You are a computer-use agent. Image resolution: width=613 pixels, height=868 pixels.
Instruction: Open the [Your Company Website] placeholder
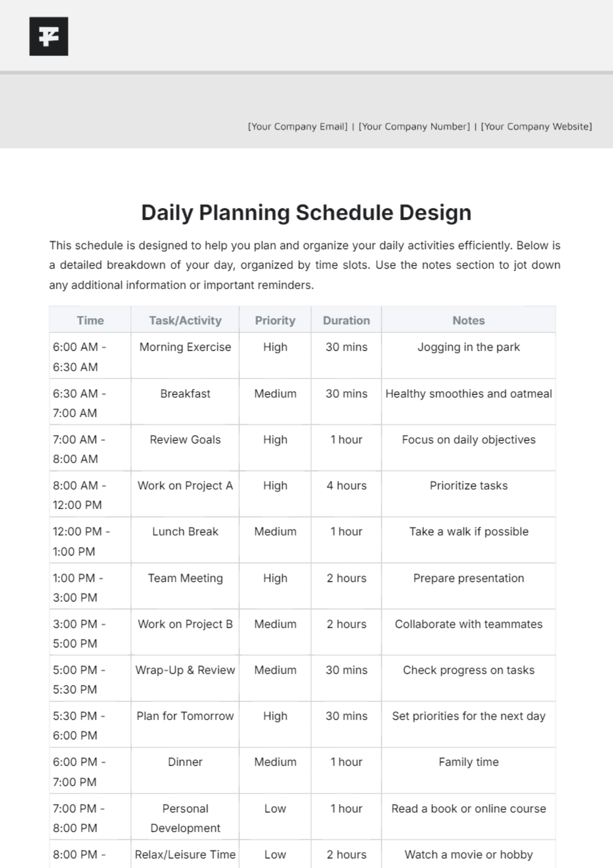pos(536,127)
